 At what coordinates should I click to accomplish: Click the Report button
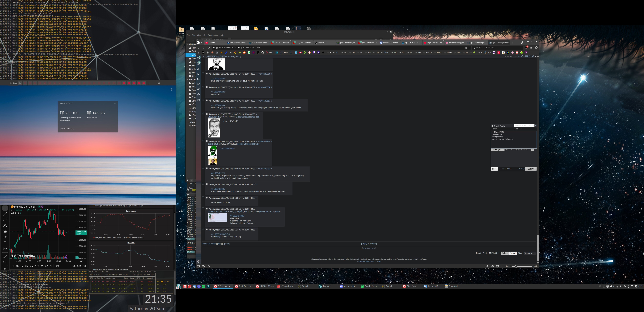click(513, 253)
